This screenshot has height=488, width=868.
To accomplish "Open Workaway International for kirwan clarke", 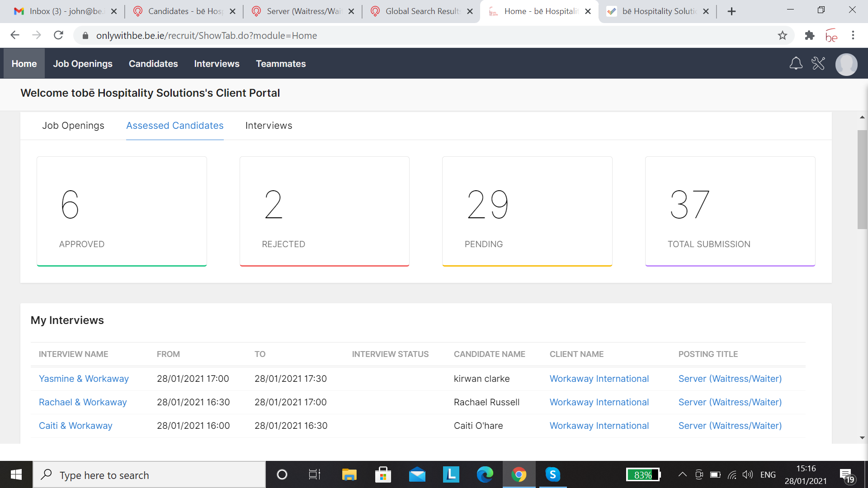I will point(599,379).
